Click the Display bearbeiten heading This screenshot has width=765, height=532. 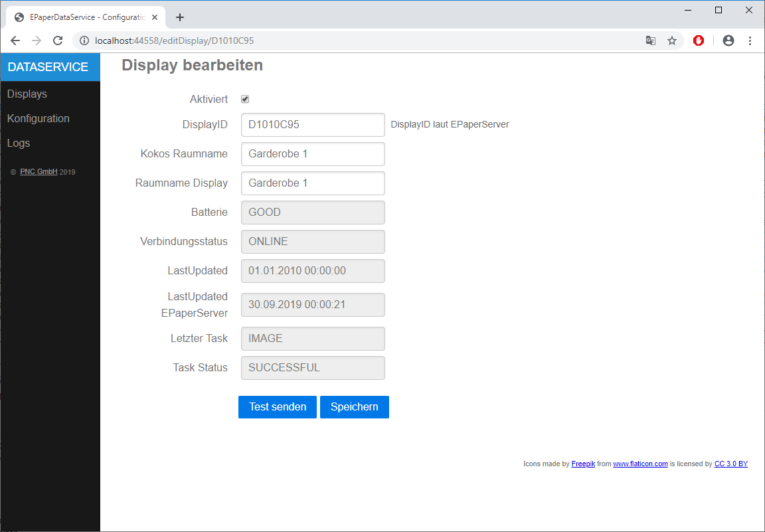pyautogui.click(x=192, y=65)
